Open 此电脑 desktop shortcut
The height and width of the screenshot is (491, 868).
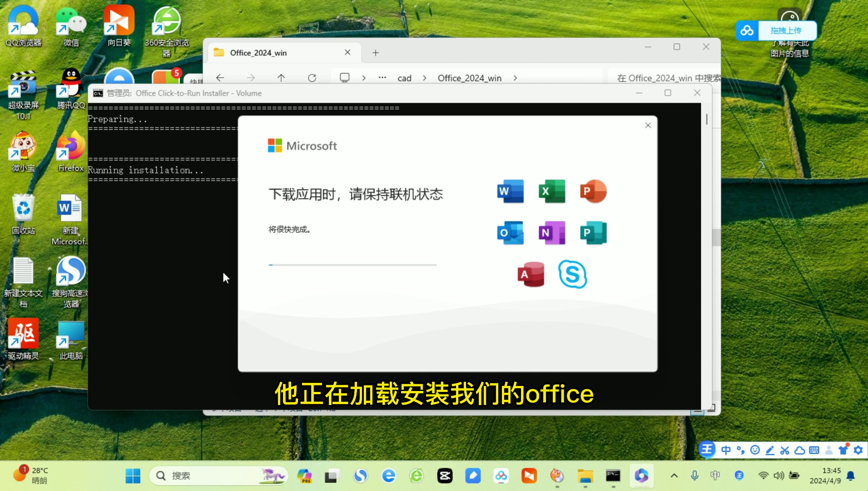tap(71, 339)
